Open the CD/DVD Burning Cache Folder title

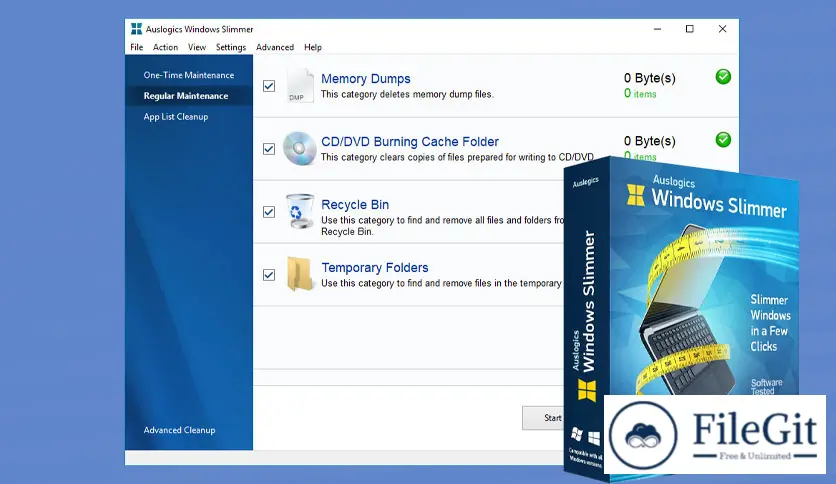click(x=409, y=141)
